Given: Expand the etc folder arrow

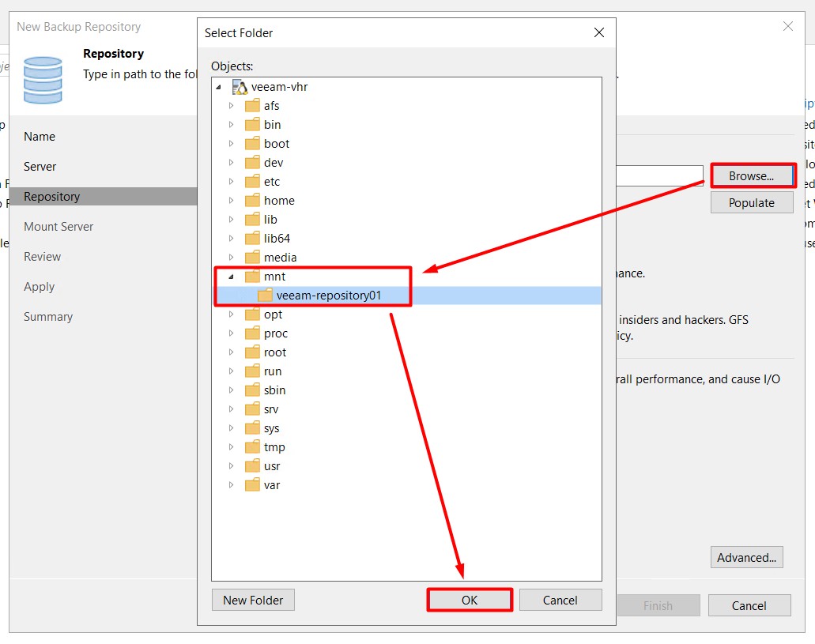Looking at the screenshot, I should tap(232, 182).
